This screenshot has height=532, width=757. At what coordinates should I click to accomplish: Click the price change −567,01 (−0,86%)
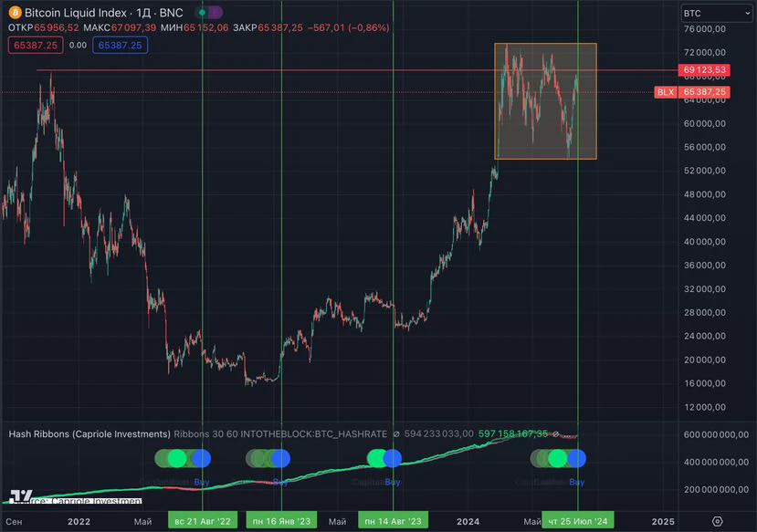pyautogui.click(x=348, y=28)
